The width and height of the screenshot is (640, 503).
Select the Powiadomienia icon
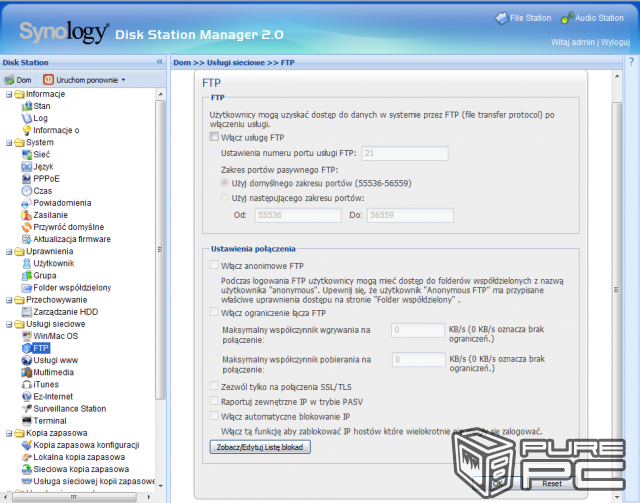pyautogui.click(x=27, y=203)
